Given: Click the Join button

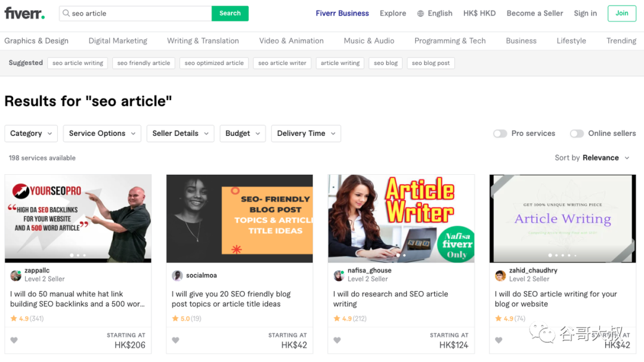Looking at the screenshot, I should [622, 13].
